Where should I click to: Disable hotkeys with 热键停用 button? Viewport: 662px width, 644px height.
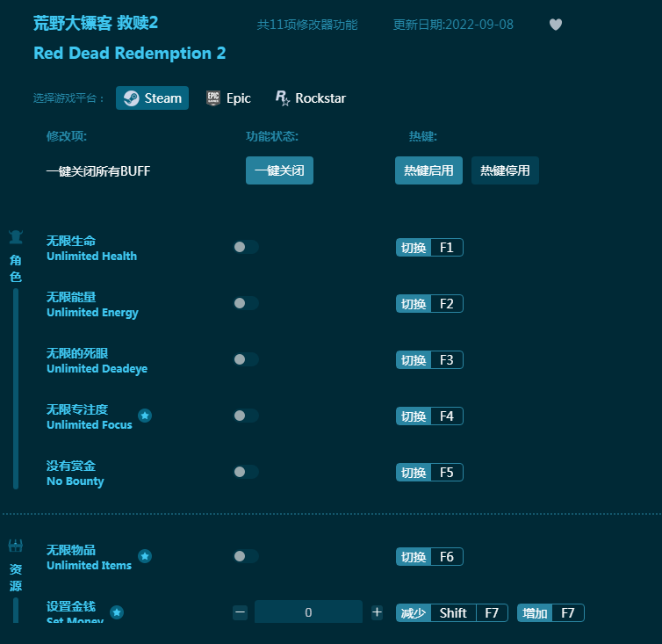[505, 170]
